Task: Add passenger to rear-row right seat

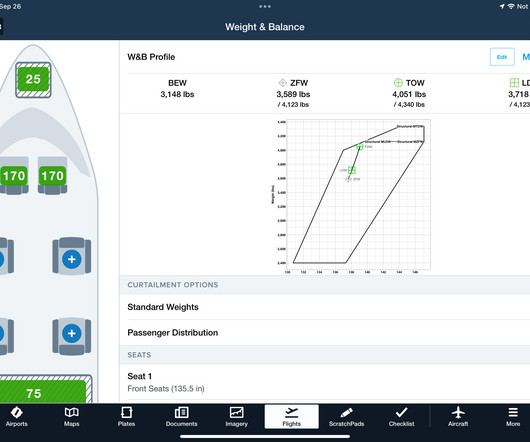Action: click(x=72, y=333)
